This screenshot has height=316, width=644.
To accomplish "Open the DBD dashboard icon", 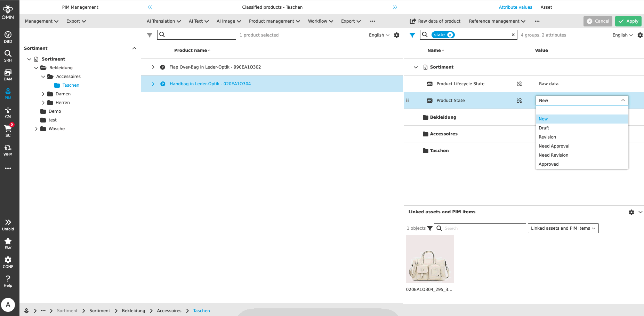I will point(8,37).
